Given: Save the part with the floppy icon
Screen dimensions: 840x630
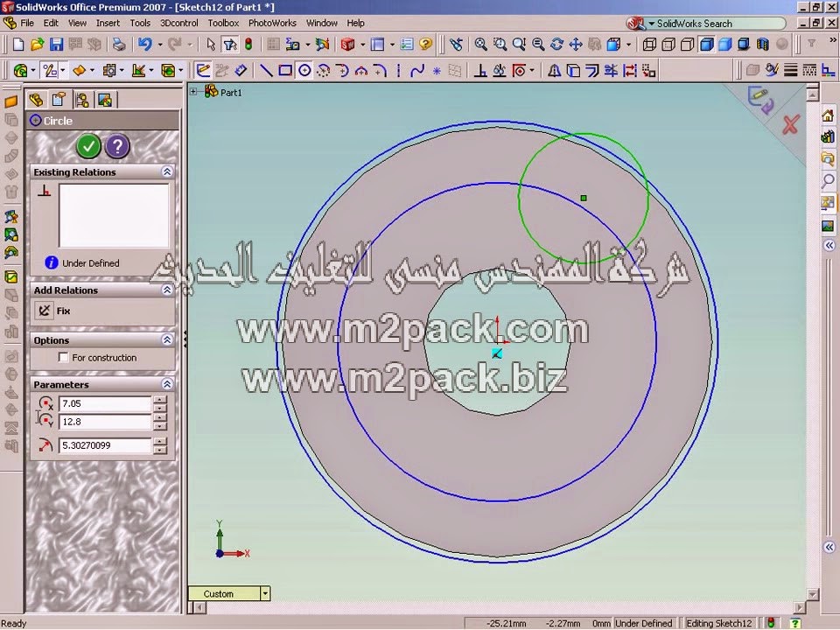Looking at the screenshot, I should click(56, 45).
